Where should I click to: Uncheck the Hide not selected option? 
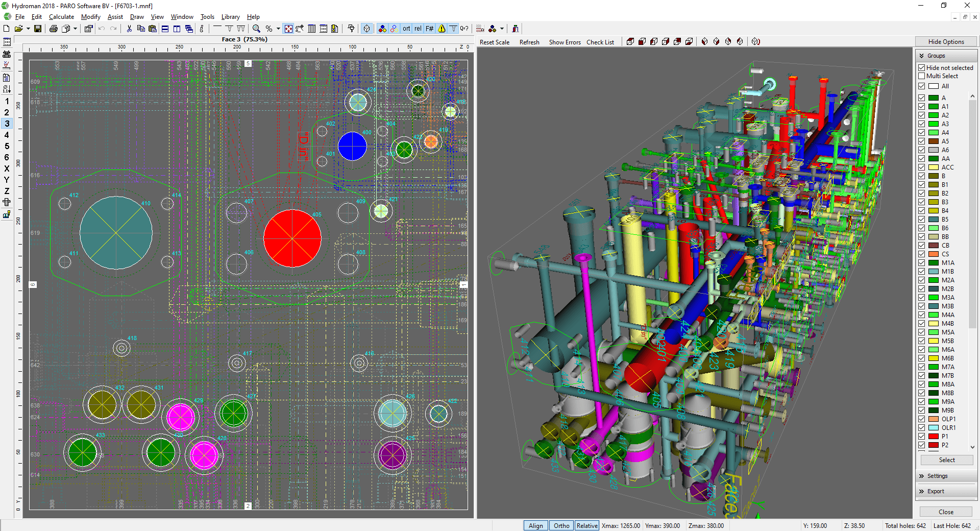(x=921, y=67)
